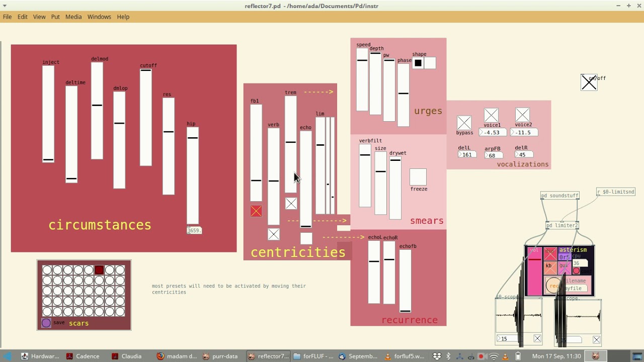Click the phase slider in urges
The height and width of the screenshot is (362, 644).
[403, 95]
